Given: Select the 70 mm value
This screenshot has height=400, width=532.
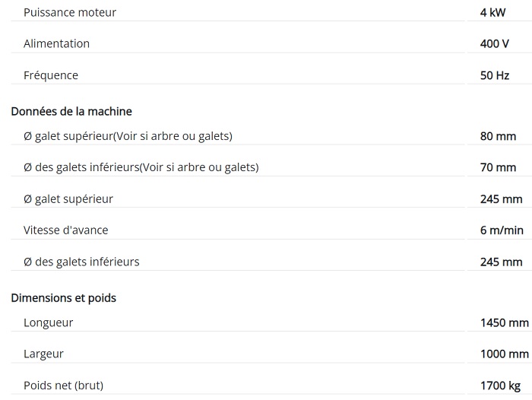Looking at the screenshot, I should 498,167.
